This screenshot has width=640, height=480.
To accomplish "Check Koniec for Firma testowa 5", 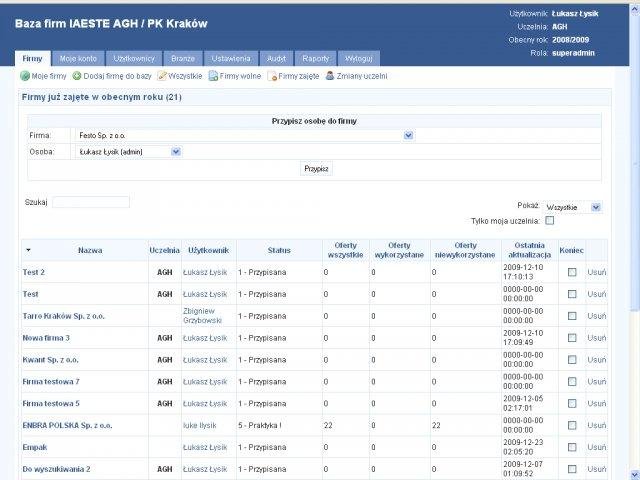I will click(572, 404).
